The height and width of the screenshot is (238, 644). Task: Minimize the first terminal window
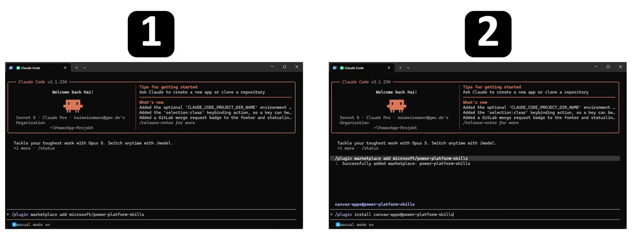click(x=272, y=67)
